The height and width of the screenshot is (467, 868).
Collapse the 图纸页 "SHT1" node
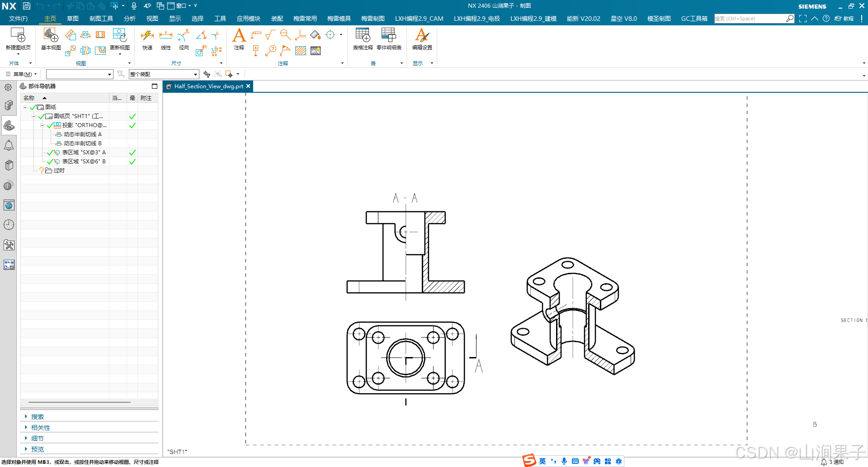[34, 116]
